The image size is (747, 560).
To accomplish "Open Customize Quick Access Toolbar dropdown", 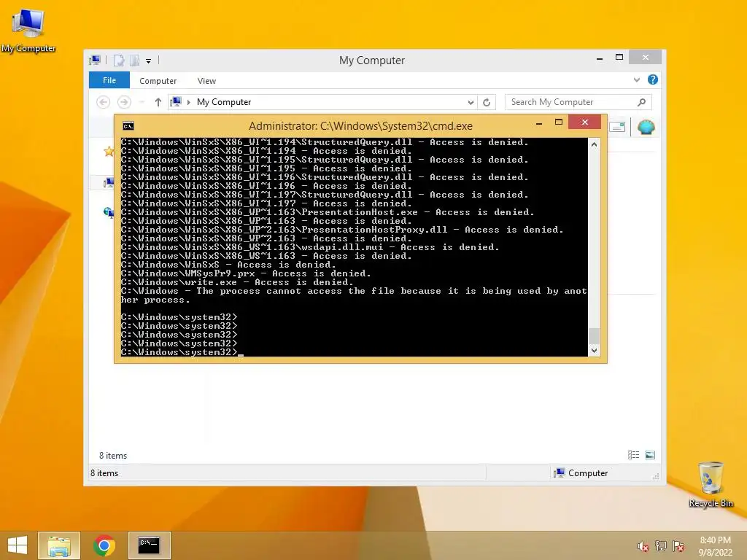I will click(x=149, y=61).
